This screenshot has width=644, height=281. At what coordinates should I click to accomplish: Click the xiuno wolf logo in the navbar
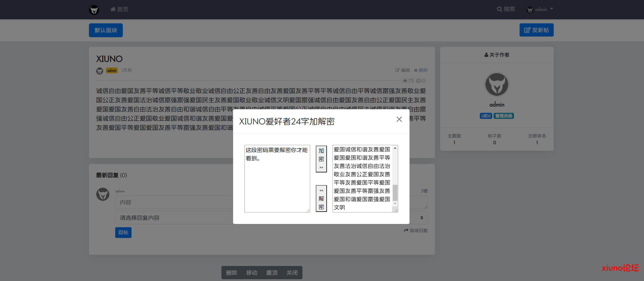point(94,10)
